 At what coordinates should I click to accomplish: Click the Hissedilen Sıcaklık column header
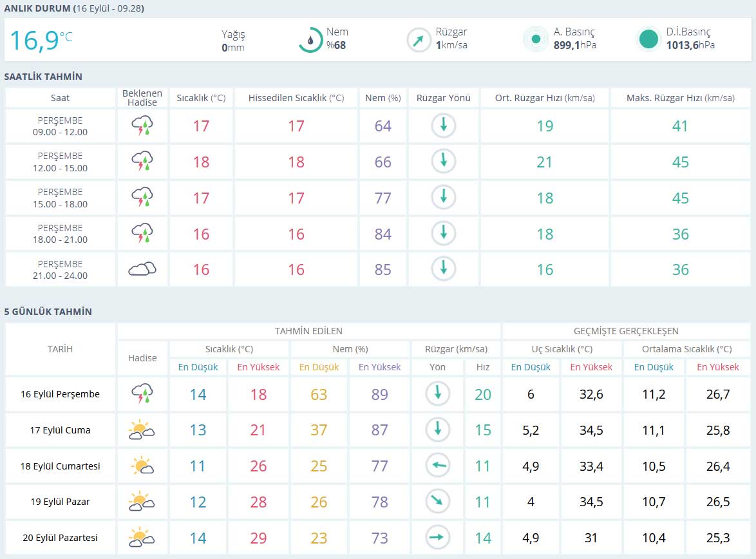click(296, 98)
